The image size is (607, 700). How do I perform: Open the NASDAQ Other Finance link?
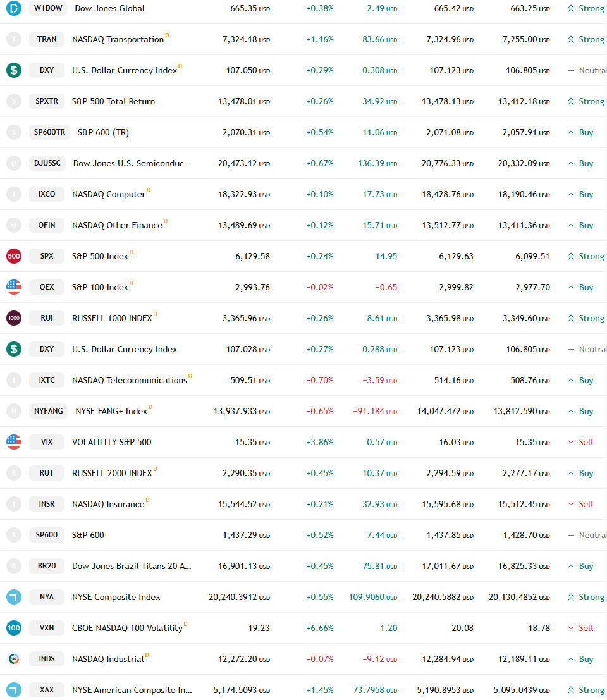click(118, 226)
